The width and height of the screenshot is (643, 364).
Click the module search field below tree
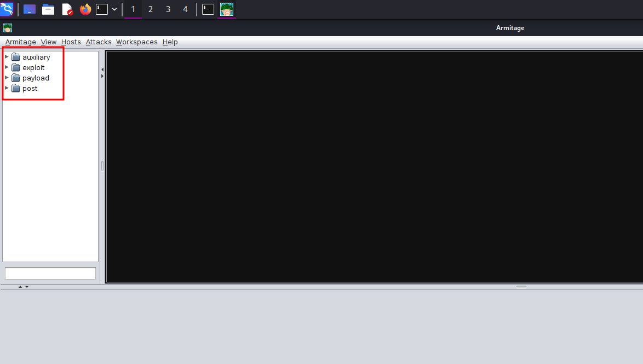pyautogui.click(x=50, y=273)
